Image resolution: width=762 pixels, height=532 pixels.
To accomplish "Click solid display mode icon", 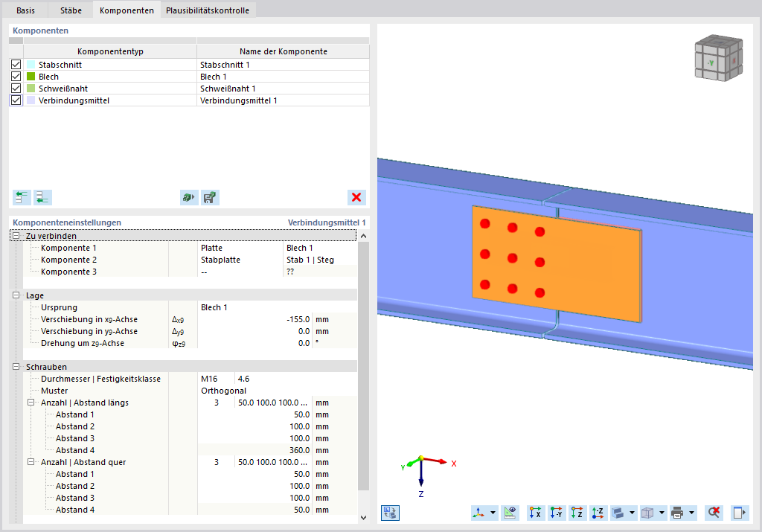I will [618, 513].
